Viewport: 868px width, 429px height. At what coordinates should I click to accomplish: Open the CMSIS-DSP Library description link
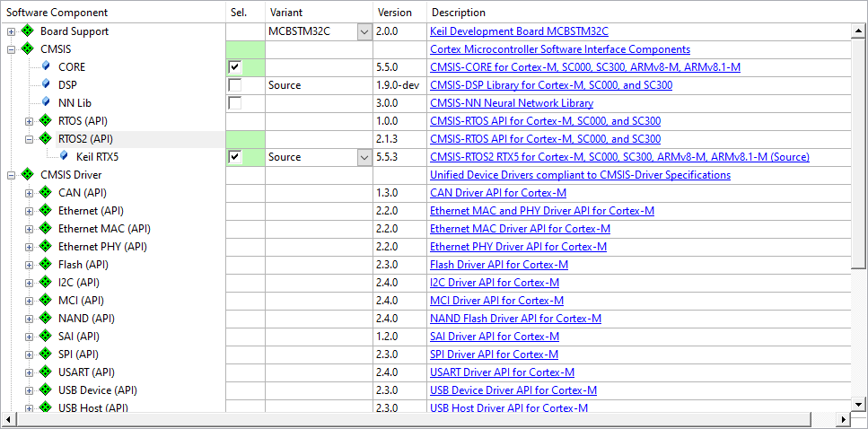(x=551, y=85)
